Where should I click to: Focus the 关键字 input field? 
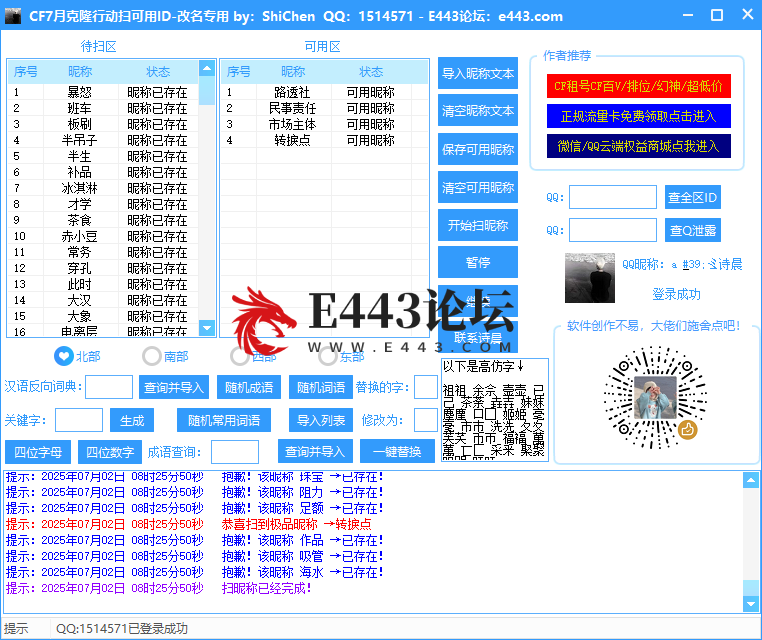pyautogui.click(x=79, y=420)
